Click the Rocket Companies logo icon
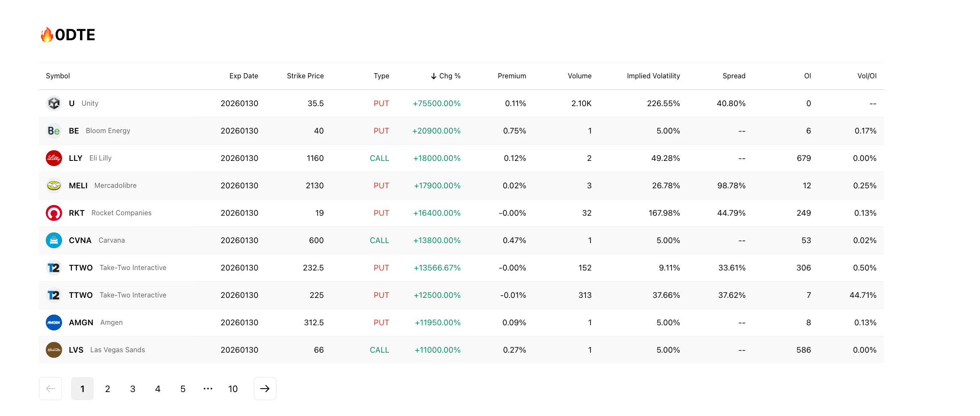The image size is (980, 416). pyautogui.click(x=54, y=213)
